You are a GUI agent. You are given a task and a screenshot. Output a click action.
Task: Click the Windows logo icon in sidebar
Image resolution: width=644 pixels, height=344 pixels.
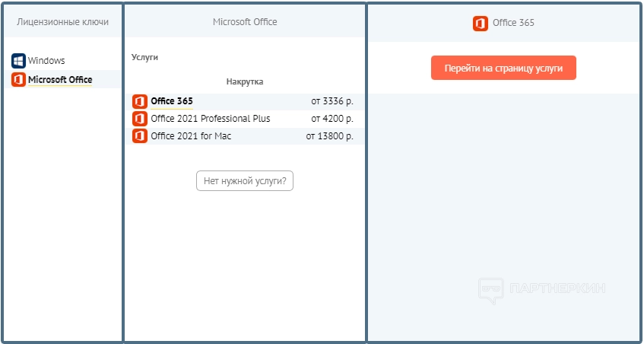click(18, 61)
